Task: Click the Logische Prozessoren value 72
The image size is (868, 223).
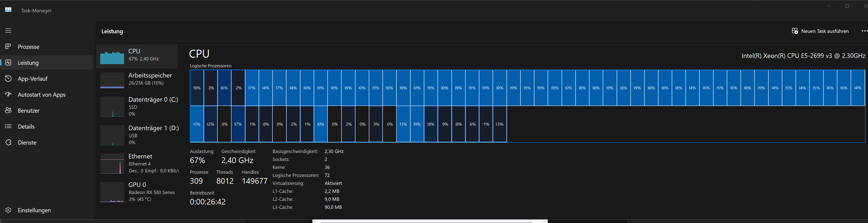Action: click(x=327, y=175)
